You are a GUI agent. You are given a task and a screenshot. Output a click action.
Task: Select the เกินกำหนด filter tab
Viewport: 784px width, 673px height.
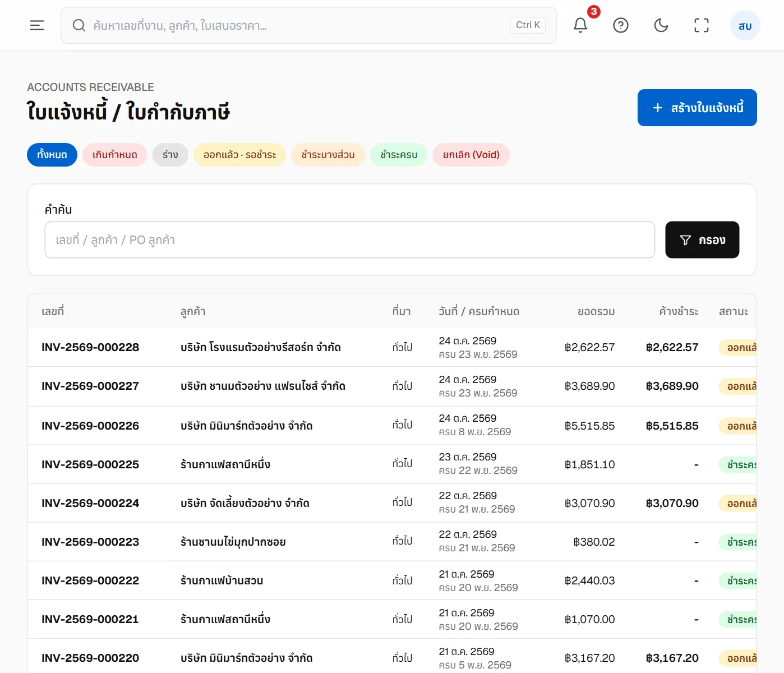(x=115, y=155)
